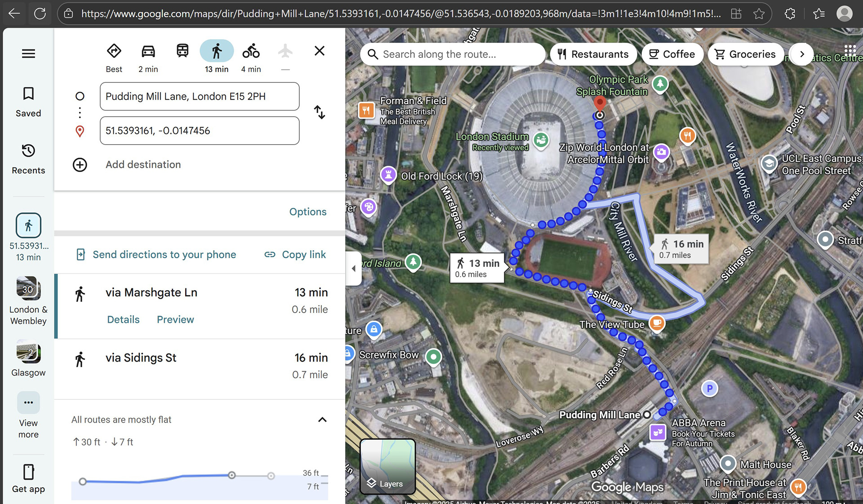Open Details for Marshgate Ln route
Viewport: 863px width, 504px height.
[123, 319]
